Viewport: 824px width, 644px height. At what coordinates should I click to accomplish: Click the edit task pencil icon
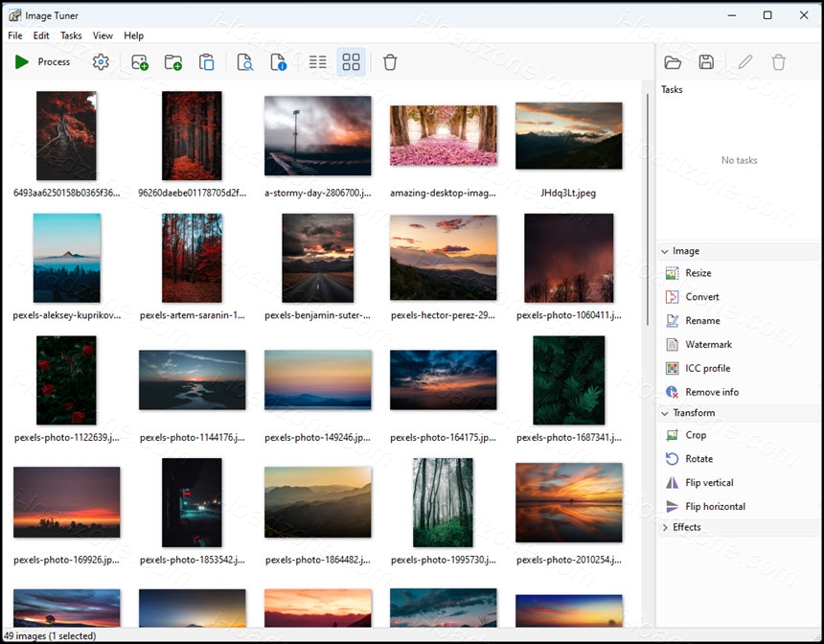(x=745, y=62)
